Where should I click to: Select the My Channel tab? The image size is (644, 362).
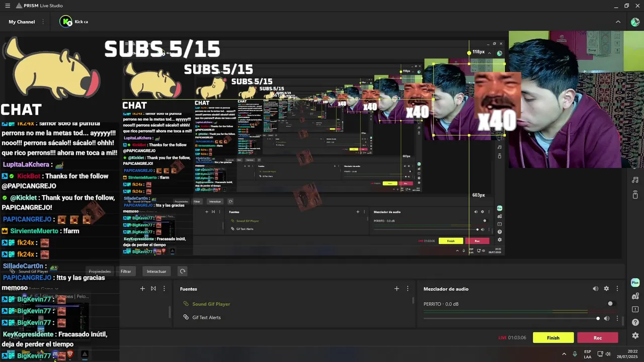coord(22,22)
